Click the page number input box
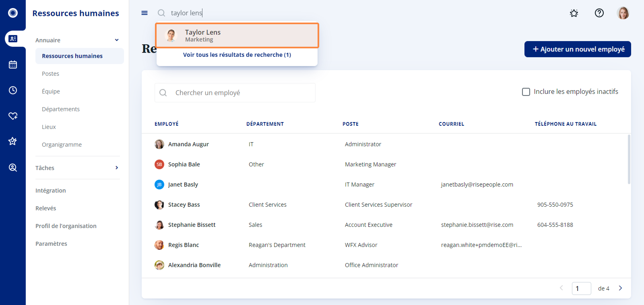644x305 pixels. (x=581, y=288)
